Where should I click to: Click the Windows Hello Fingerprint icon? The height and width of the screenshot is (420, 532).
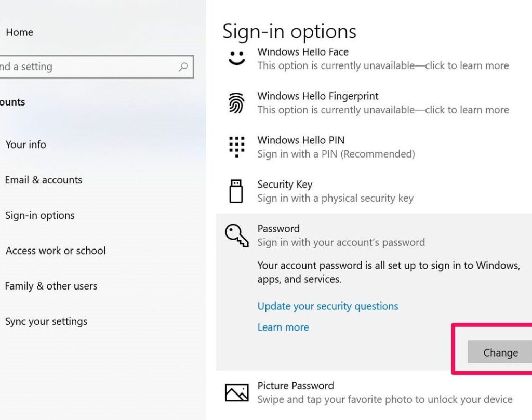coord(236,102)
